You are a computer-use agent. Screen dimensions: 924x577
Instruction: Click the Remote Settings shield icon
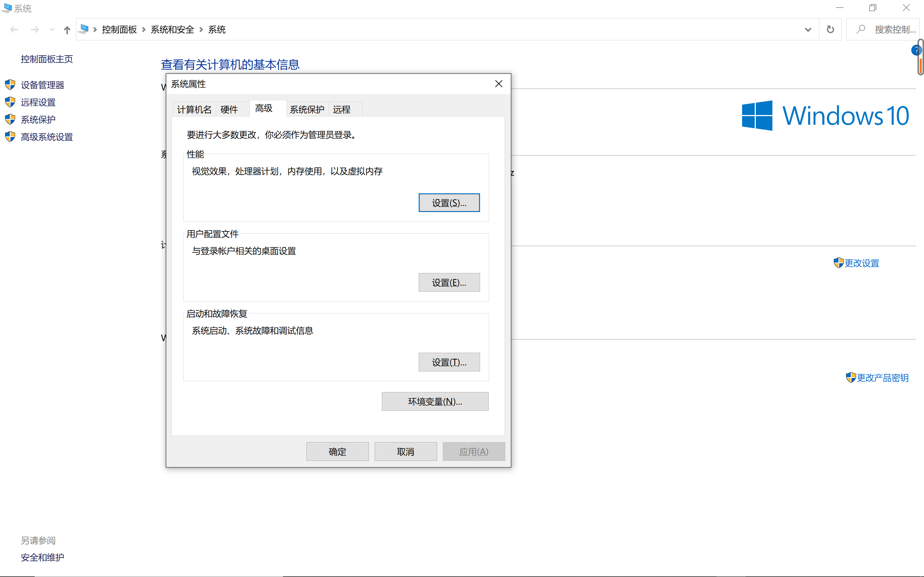pyautogui.click(x=10, y=102)
